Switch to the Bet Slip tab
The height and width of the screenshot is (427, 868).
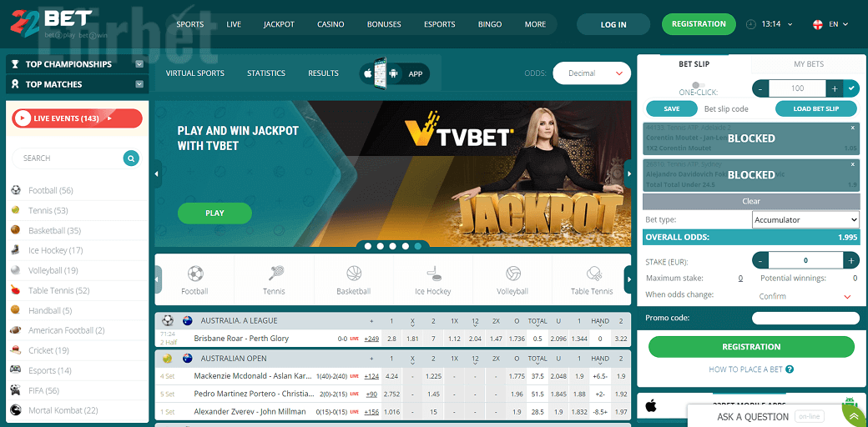point(694,64)
